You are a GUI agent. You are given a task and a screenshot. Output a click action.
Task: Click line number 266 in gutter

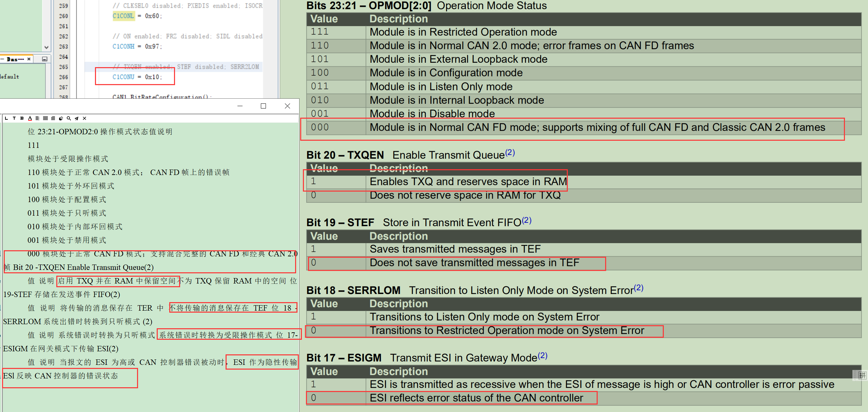click(x=63, y=77)
